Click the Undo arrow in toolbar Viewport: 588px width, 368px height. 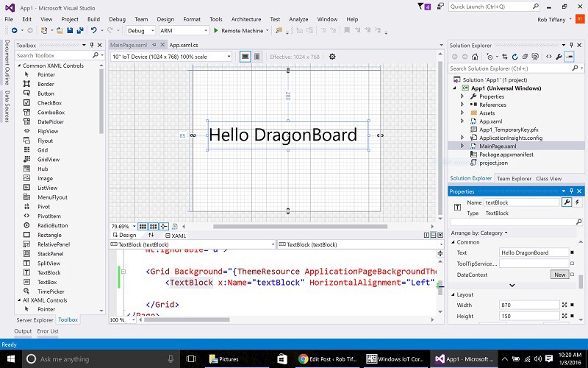pyautogui.click(x=93, y=31)
